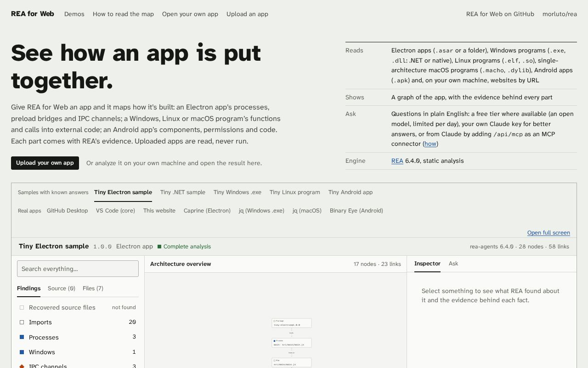Screen dimensions: 588x368
Task: Click Open full screen link
Action: tap(548, 233)
